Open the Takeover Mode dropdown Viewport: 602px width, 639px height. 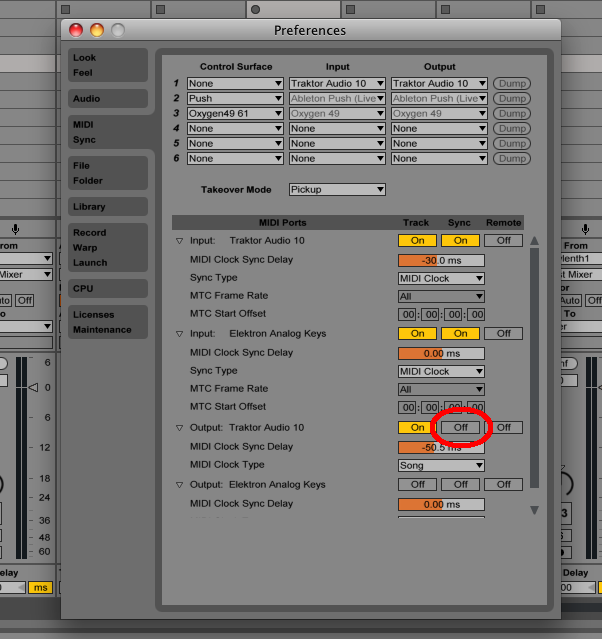coord(337,189)
